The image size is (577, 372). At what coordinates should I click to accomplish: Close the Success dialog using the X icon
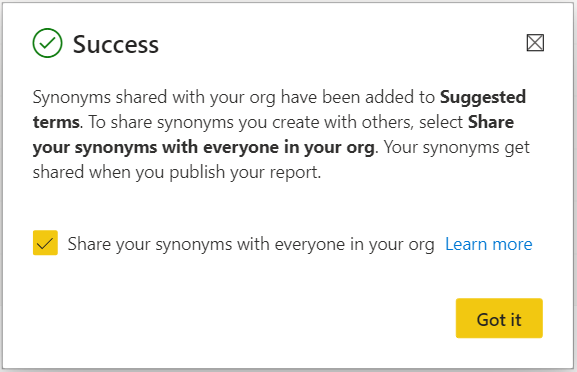(535, 43)
